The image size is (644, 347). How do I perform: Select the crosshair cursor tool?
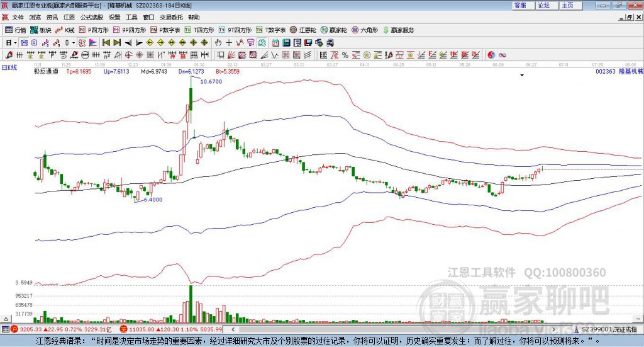229,43
